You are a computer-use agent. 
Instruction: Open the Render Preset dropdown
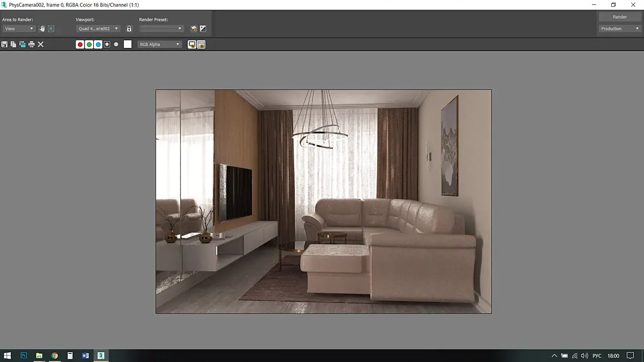(x=161, y=29)
